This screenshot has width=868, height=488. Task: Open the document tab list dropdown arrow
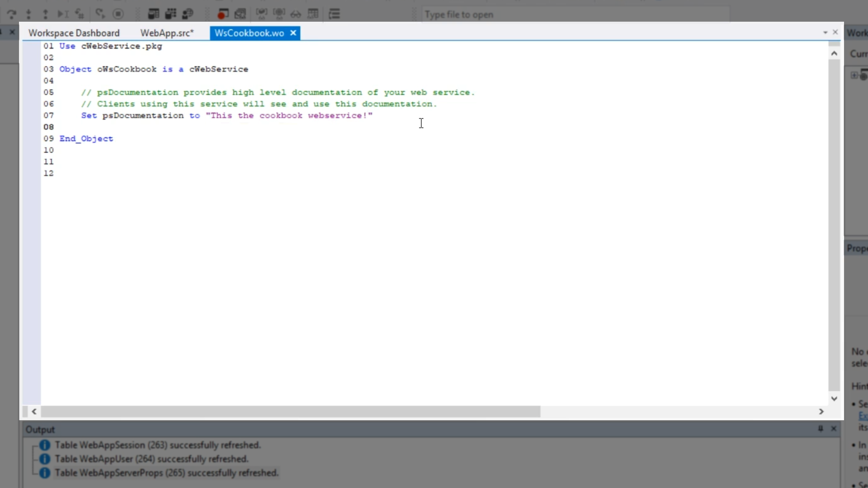pos(825,33)
